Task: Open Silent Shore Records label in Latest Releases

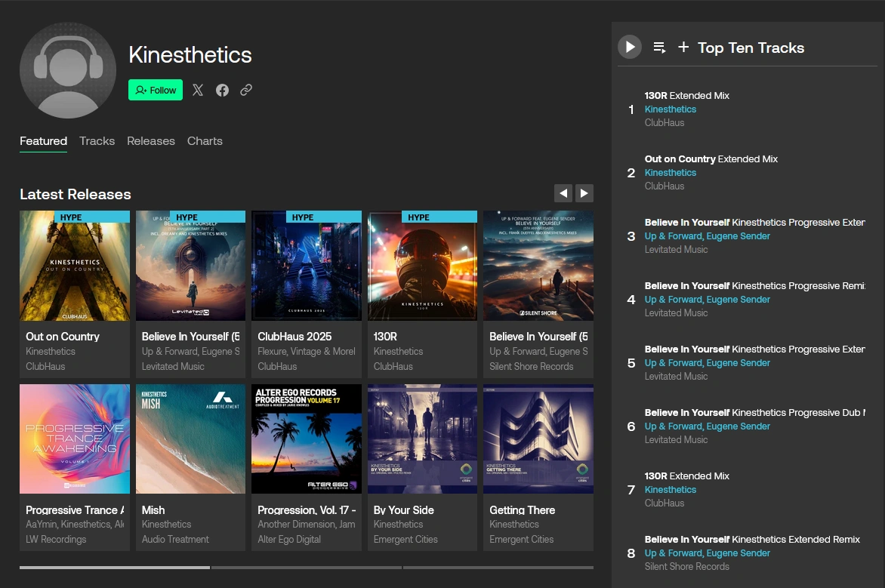Action: [531, 366]
